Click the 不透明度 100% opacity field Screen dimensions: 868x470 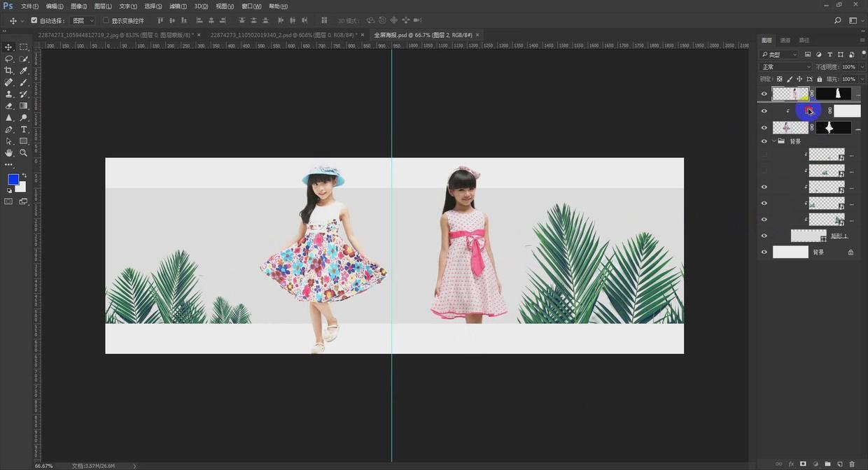coord(848,67)
